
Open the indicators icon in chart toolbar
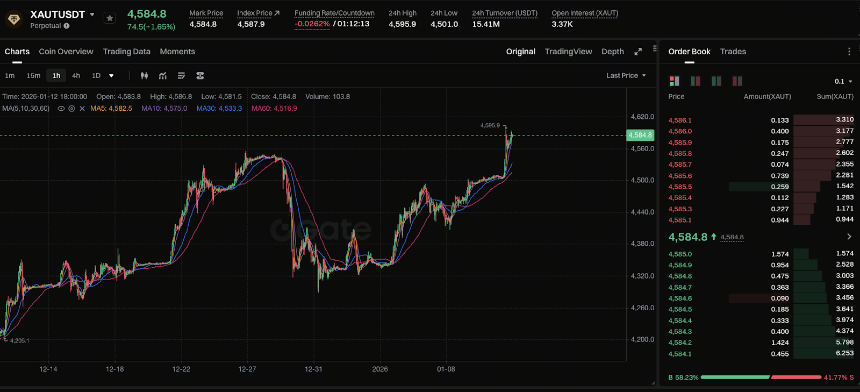(163, 76)
